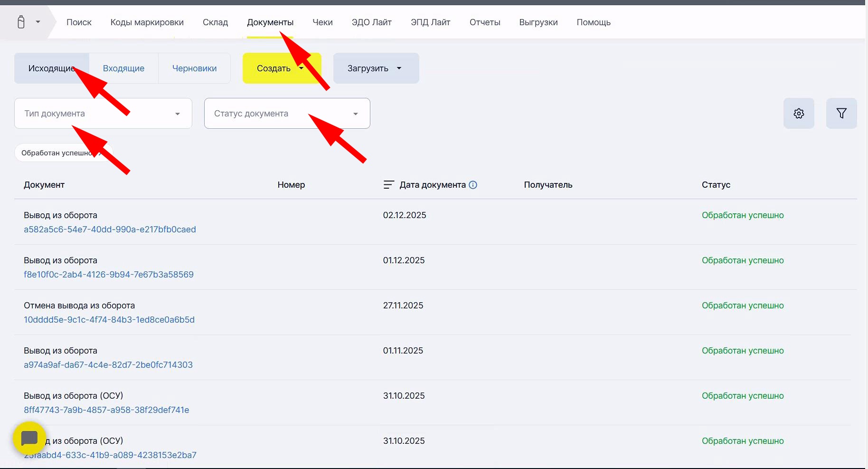Open document 10dddd5e-9c1c-4f74-84b3-1ed8ce0a6b5d
Screen dimensions: 868x469
pos(109,320)
